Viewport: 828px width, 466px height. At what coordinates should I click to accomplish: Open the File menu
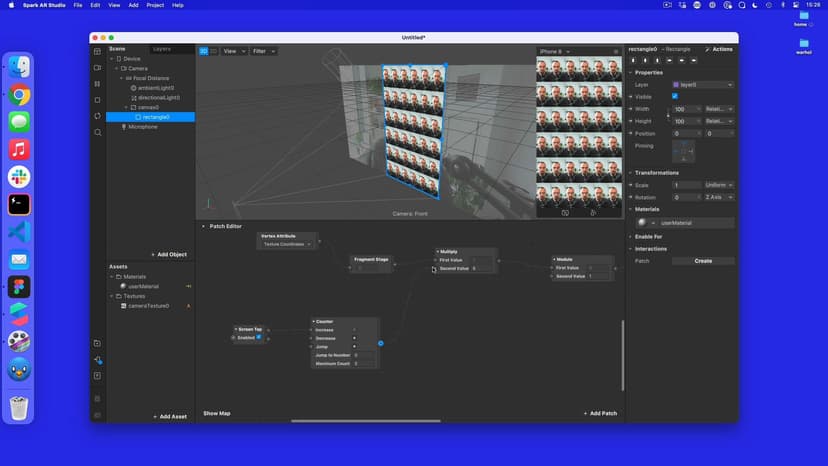tap(78, 5)
